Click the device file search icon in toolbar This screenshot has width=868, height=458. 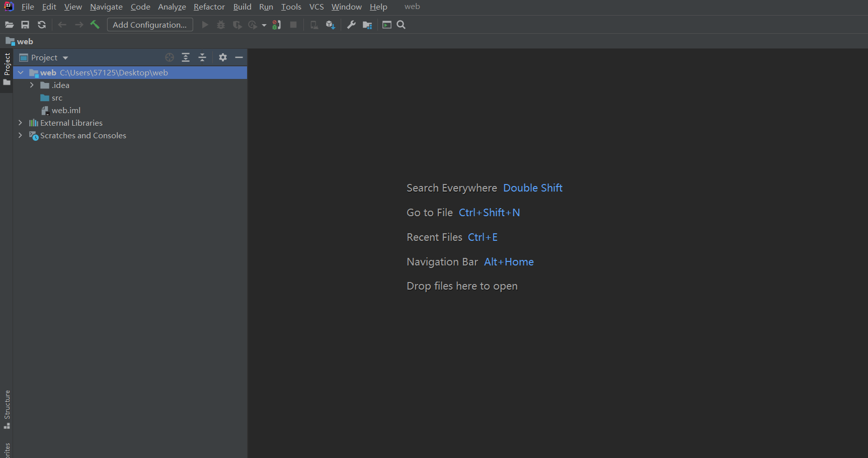click(x=314, y=25)
